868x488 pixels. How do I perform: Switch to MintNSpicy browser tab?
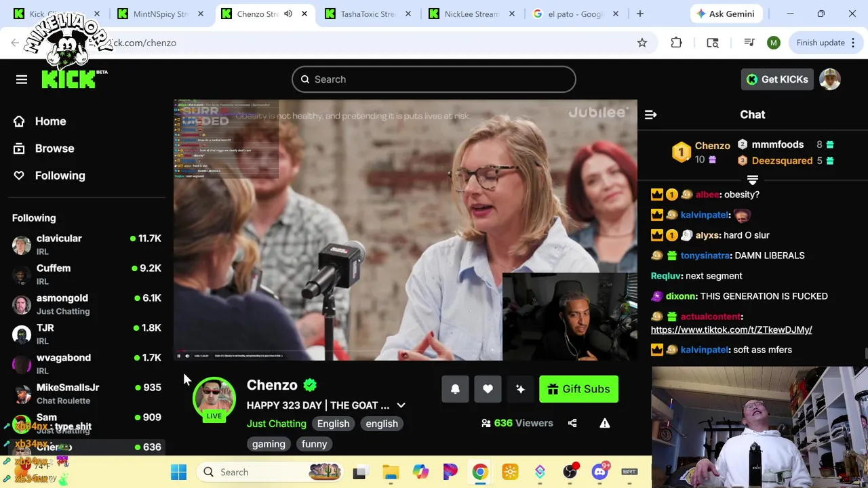click(x=161, y=14)
